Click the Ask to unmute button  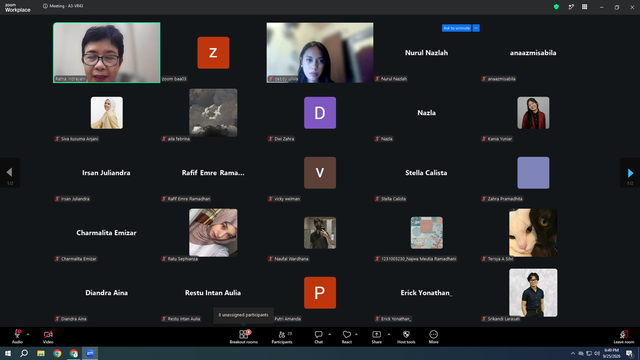pyautogui.click(x=456, y=28)
